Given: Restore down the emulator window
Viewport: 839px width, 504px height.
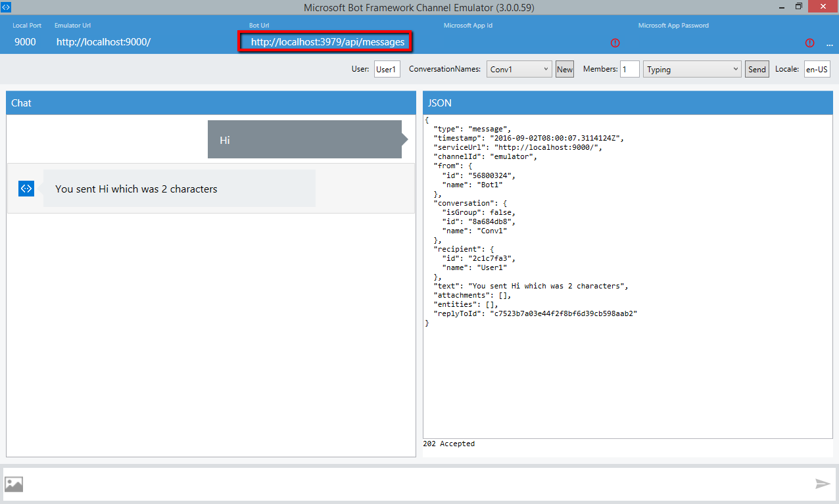Looking at the screenshot, I should [798, 7].
